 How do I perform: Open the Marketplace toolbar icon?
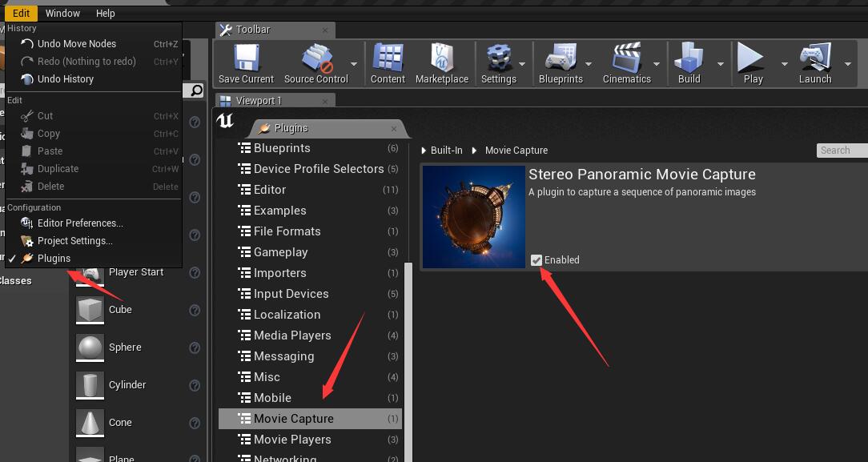pos(442,58)
